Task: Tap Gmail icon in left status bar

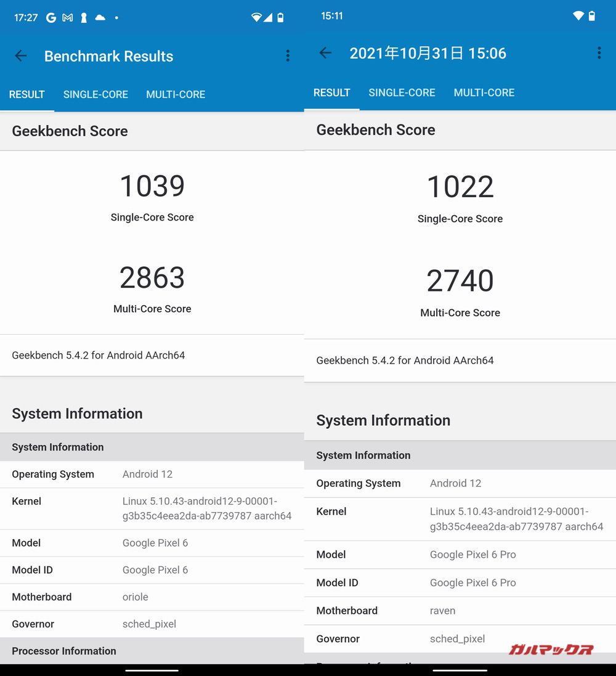Action: (67, 18)
